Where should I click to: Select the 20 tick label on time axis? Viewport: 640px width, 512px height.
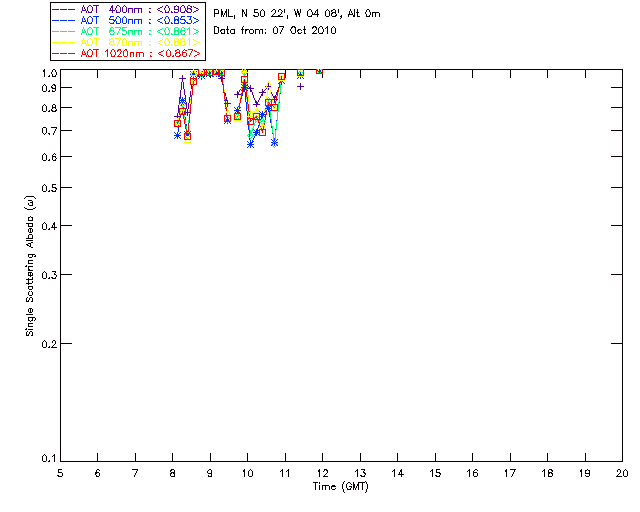tap(622, 473)
